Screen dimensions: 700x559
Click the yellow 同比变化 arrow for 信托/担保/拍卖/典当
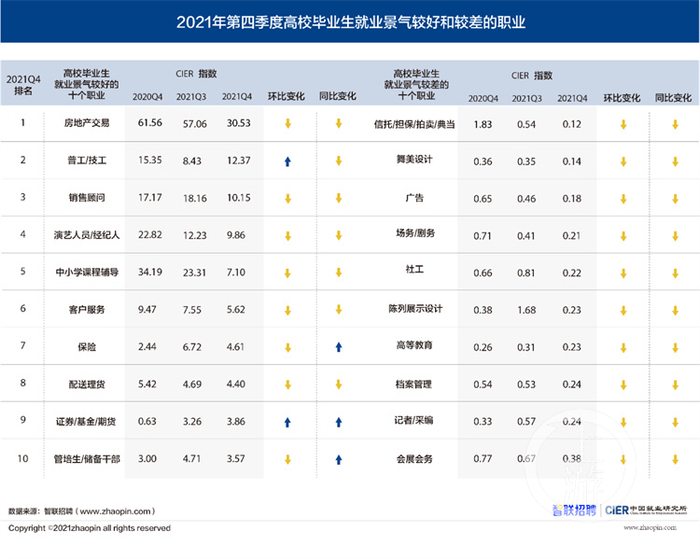675,125
